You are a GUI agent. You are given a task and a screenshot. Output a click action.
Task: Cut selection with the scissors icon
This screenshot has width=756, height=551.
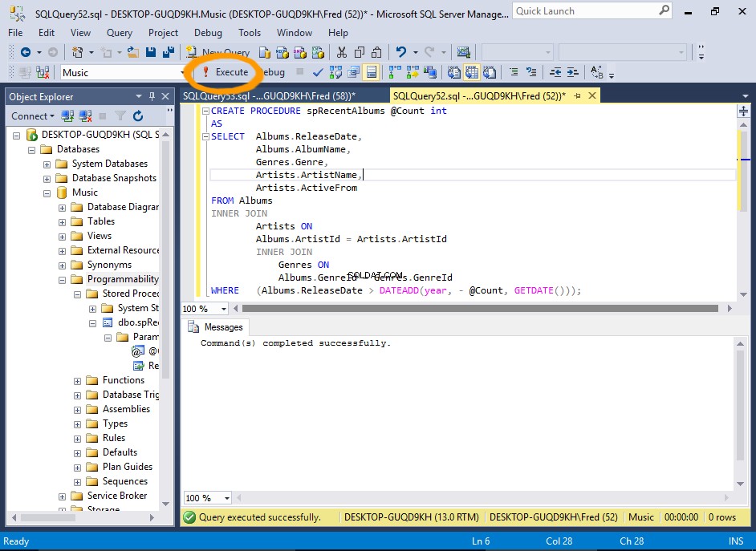342,52
